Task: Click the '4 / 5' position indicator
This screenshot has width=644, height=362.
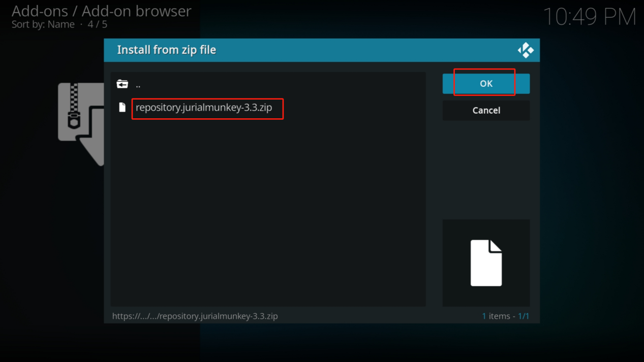Action: click(x=97, y=24)
